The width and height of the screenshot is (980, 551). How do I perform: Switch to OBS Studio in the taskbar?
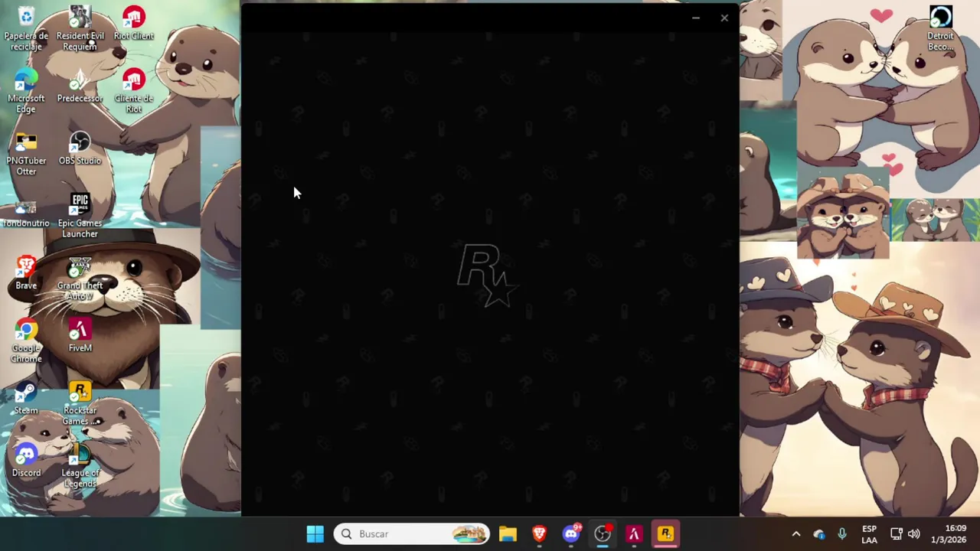603,533
